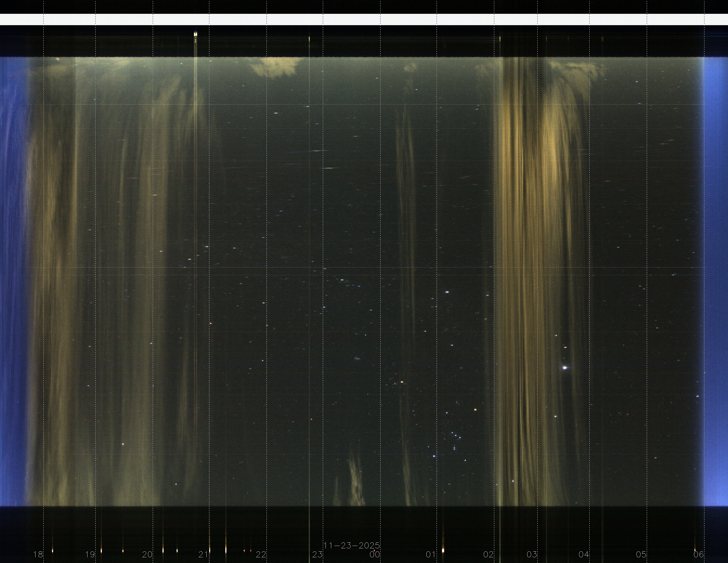Screen dimensions: 728x563
Task: Click the 03 hour label
Action: click(x=532, y=554)
